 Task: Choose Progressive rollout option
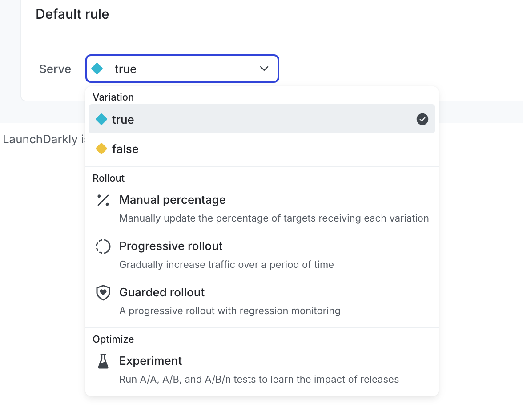click(171, 246)
